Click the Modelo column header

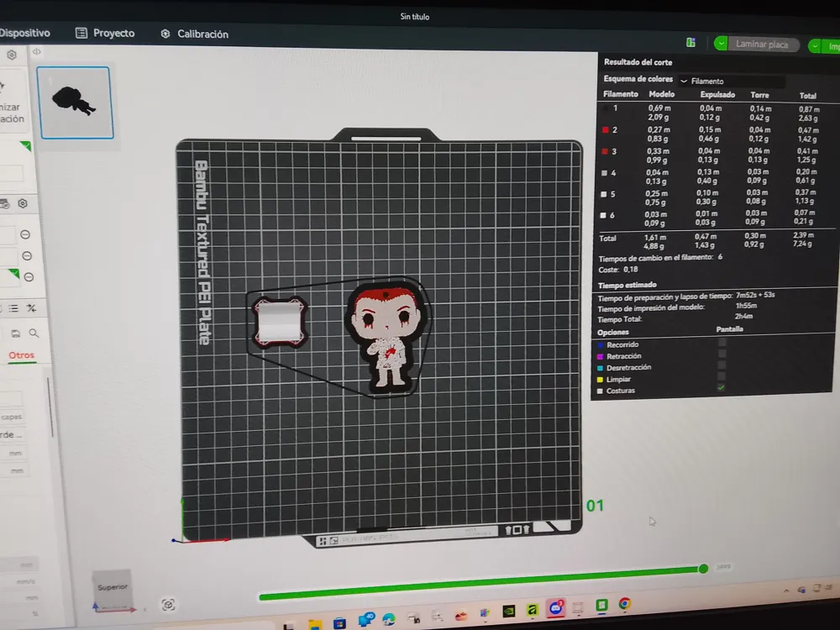[x=662, y=94]
